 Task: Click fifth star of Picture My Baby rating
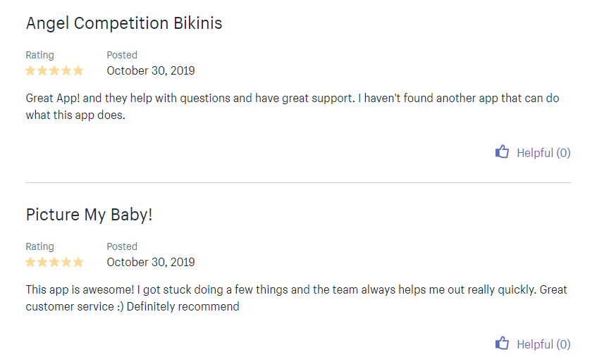(78, 262)
